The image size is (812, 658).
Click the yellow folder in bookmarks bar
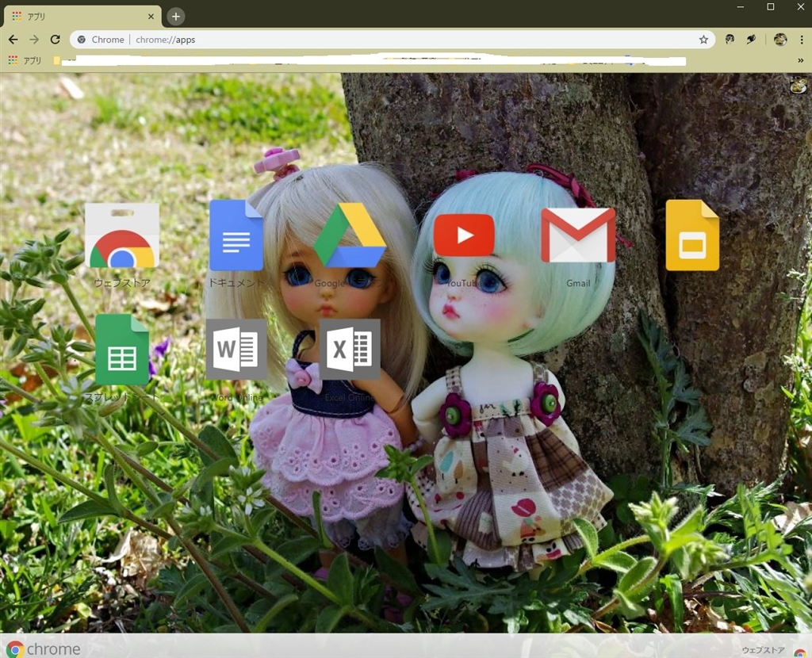click(x=56, y=60)
